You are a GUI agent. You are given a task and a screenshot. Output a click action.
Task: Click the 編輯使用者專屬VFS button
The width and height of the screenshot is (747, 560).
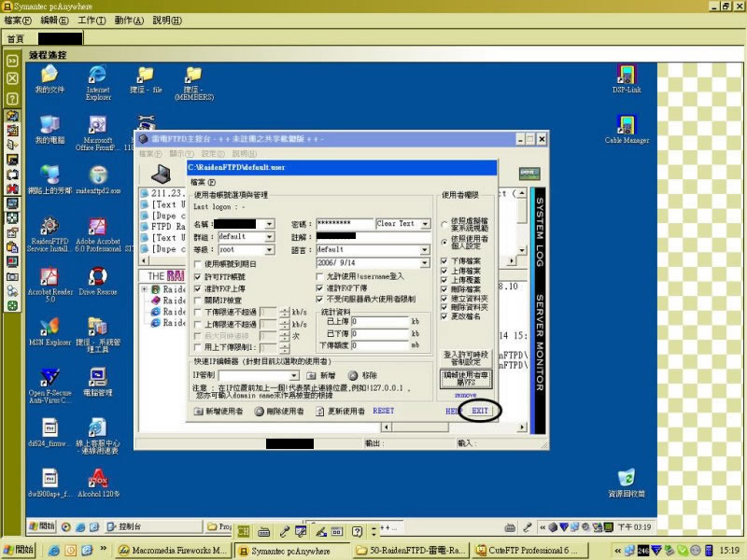(x=465, y=379)
